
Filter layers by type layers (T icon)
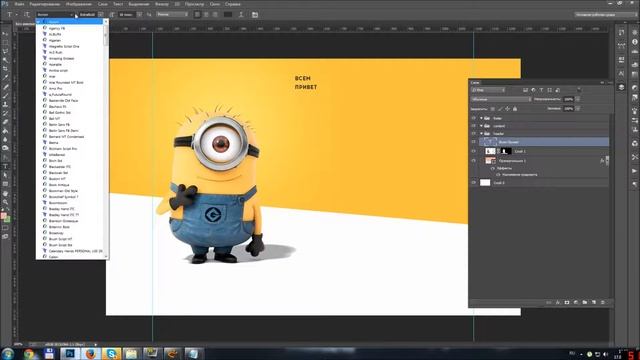[541, 90]
